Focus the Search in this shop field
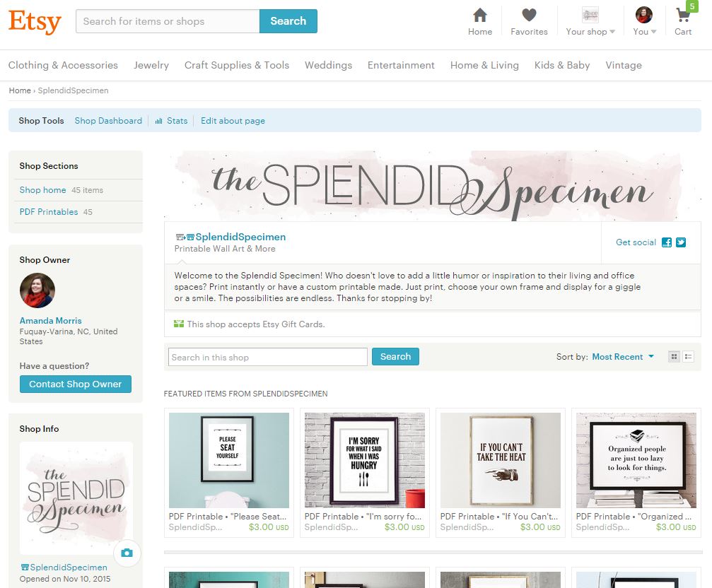The width and height of the screenshot is (712, 588). coord(267,357)
